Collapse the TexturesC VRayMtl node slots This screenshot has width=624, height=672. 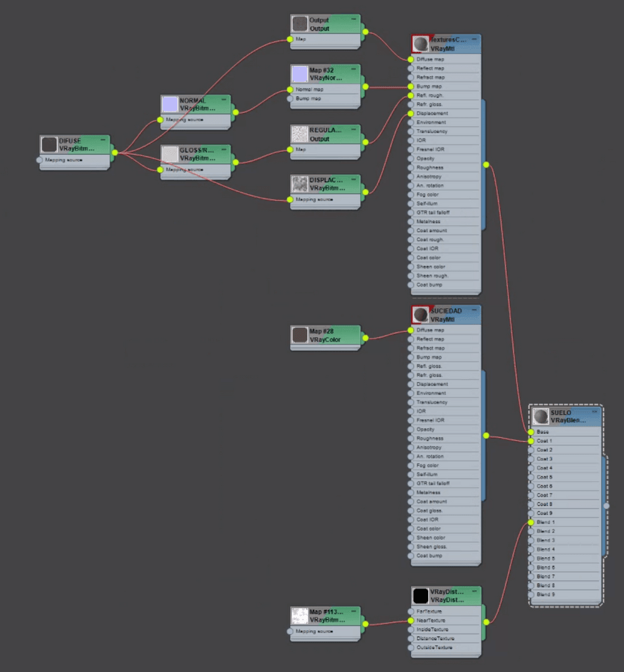[x=474, y=39]
